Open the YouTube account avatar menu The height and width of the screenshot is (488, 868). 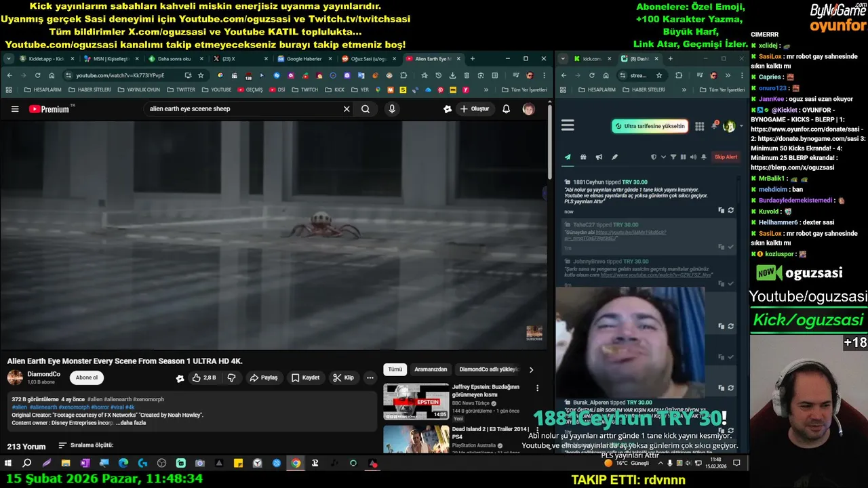point(528,109)
